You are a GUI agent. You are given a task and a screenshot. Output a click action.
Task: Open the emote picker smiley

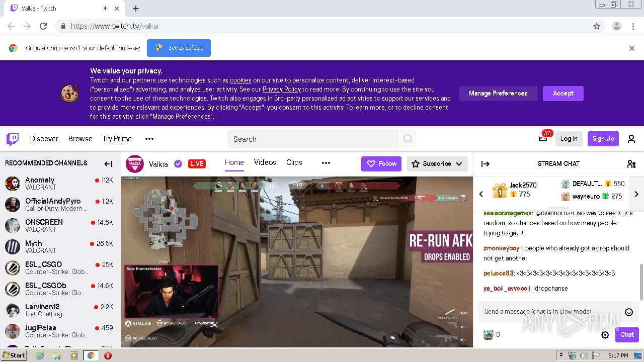pyautogui.click(x=628, y=312)
